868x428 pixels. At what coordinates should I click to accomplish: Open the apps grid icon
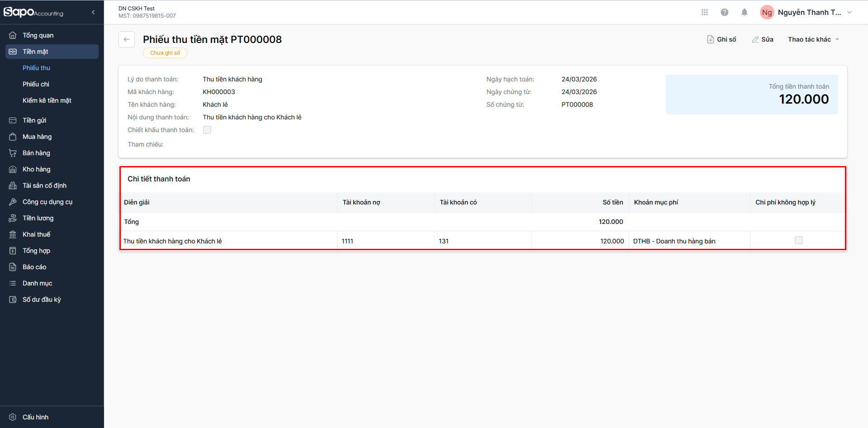point(704,12)
